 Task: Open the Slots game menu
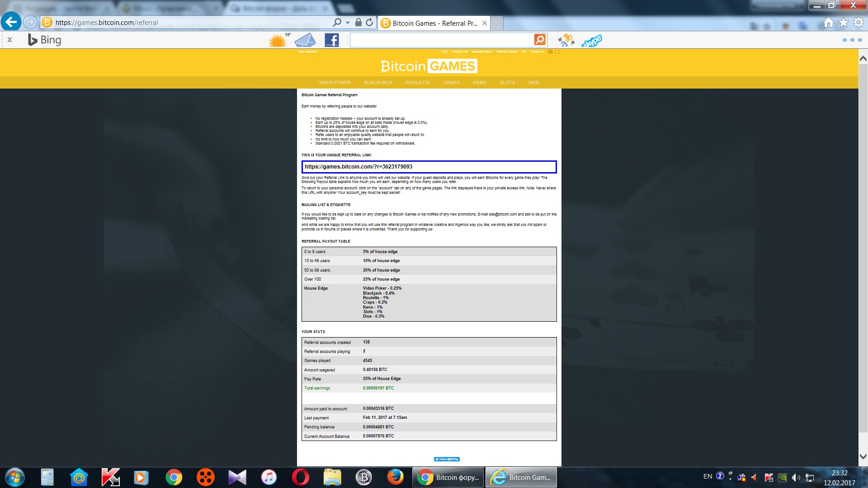click(507, 83)
